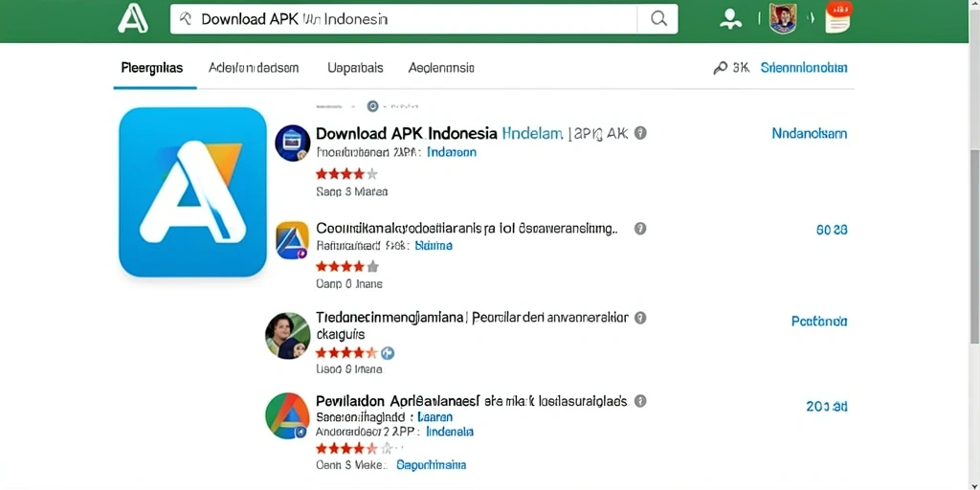
Task: Click star rating under Download APK Indonesia
Action: (346, 174)
